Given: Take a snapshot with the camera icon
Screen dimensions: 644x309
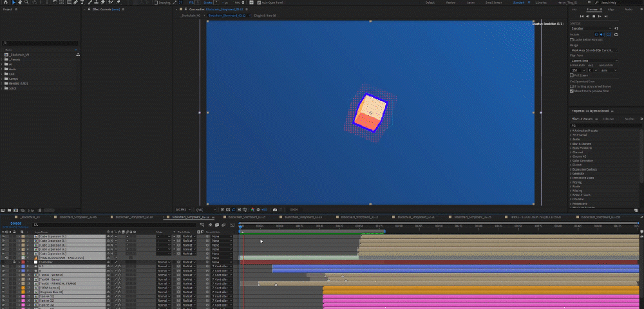Looking at the screenshot, I should pyautogui.click(x=275, y=209).
